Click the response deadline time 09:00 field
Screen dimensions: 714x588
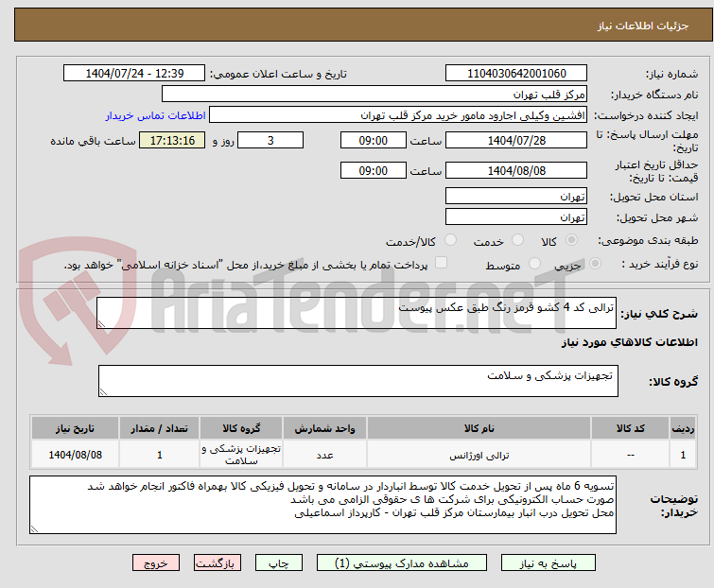click(373, 140)
